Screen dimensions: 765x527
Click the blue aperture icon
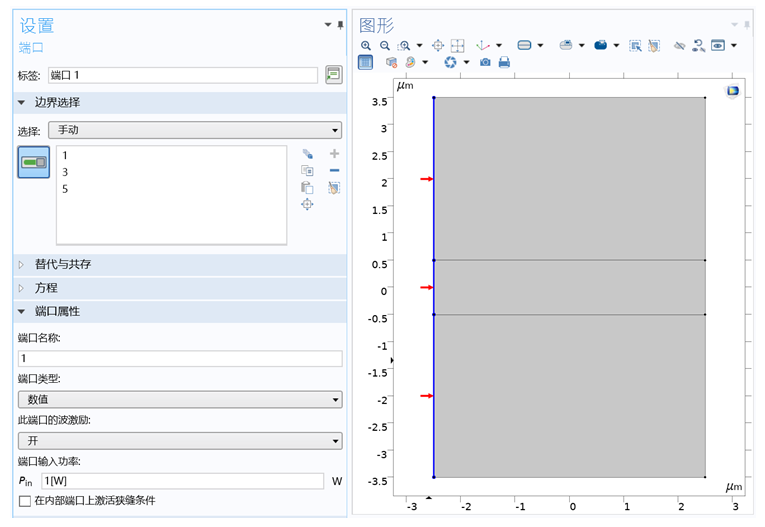[450, 62]
